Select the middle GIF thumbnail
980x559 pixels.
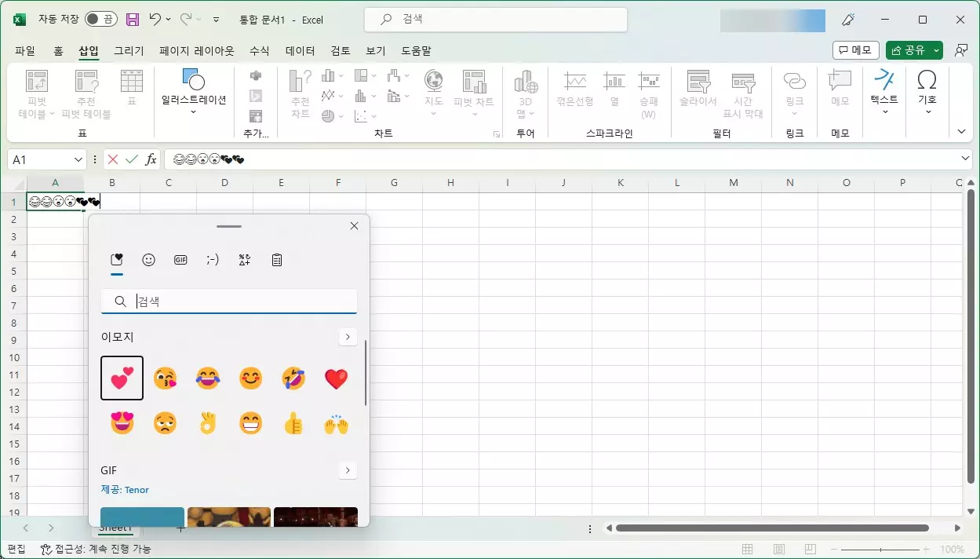[229, 517]
